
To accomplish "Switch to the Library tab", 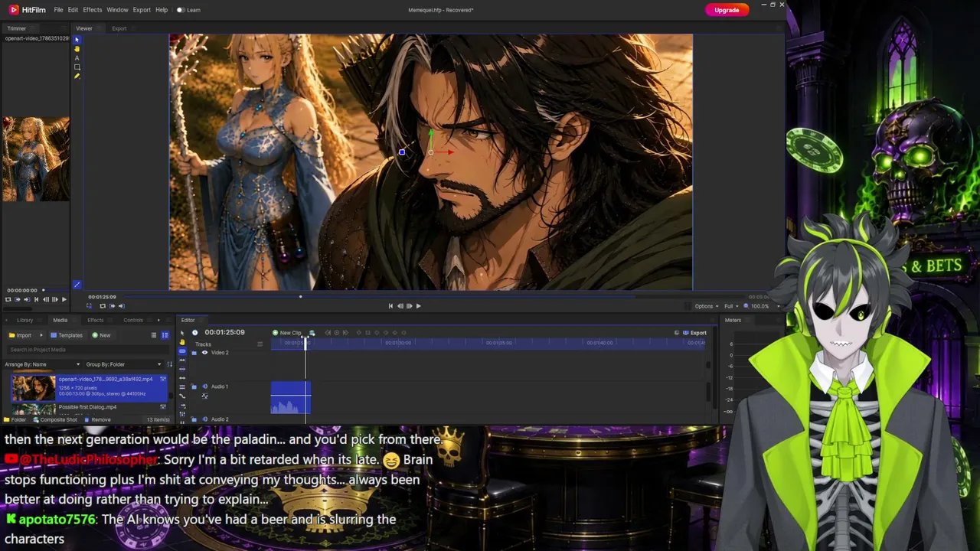I will [25, 320].
